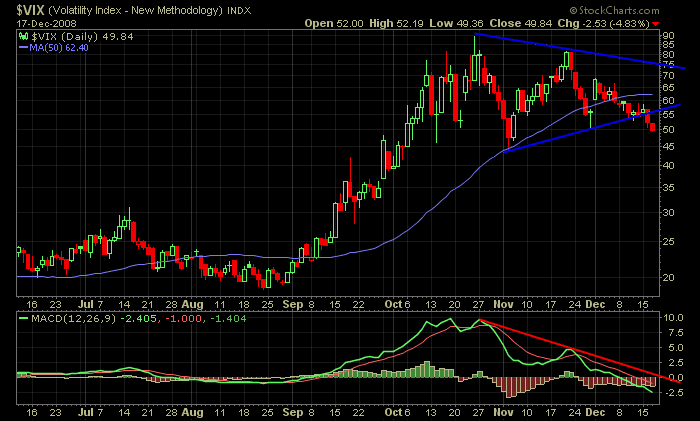Click the Dec label on the price panel date axis

click(595, 304)
